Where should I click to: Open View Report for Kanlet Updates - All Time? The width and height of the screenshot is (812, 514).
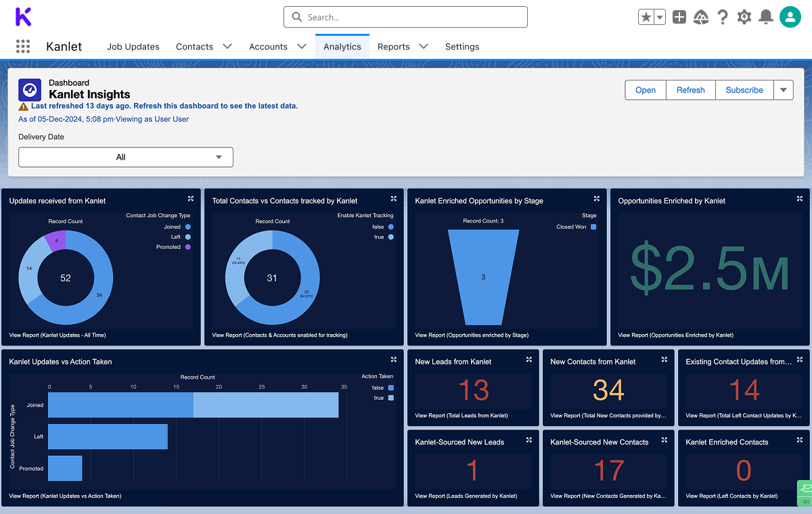[58, 335]
